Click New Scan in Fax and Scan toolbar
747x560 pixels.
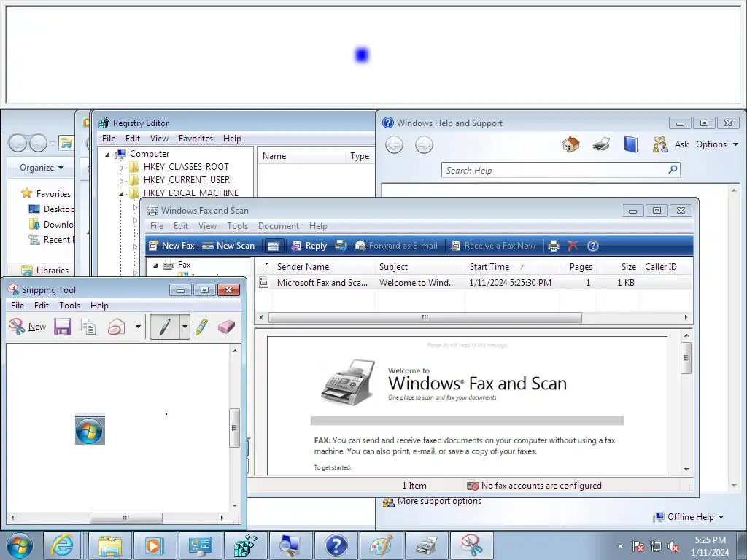(x=228, y=246)
